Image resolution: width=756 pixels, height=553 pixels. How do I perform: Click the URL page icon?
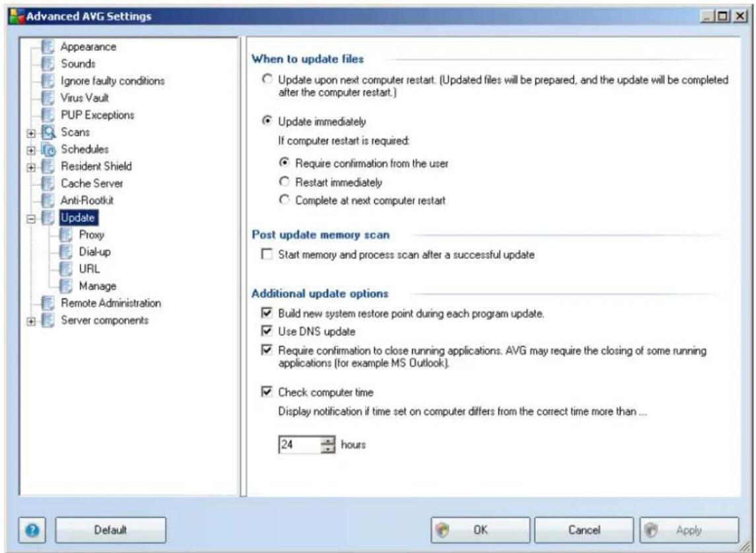[x=65, y=269]
